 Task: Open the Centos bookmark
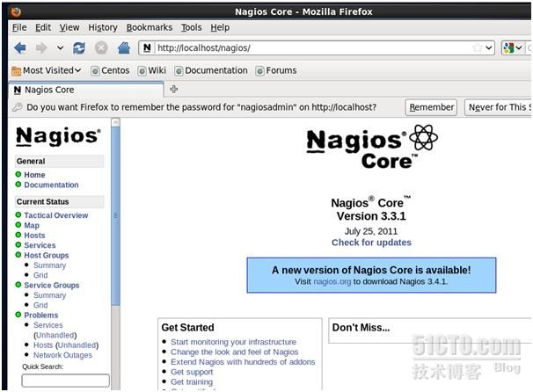tap(110, 70)
